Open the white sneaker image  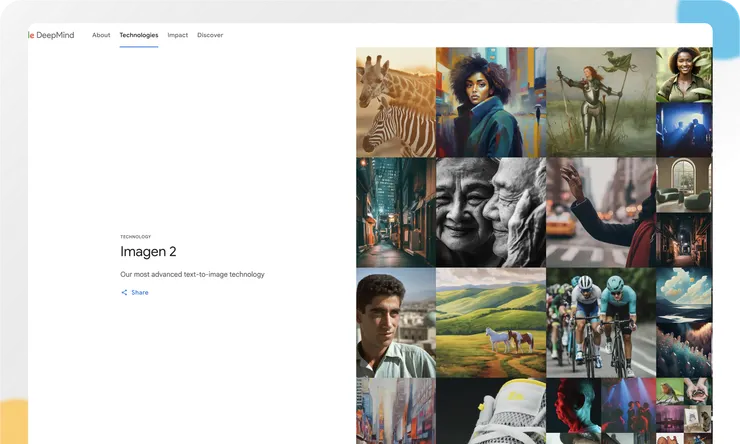pyautogui.click(x=491, y=411)
